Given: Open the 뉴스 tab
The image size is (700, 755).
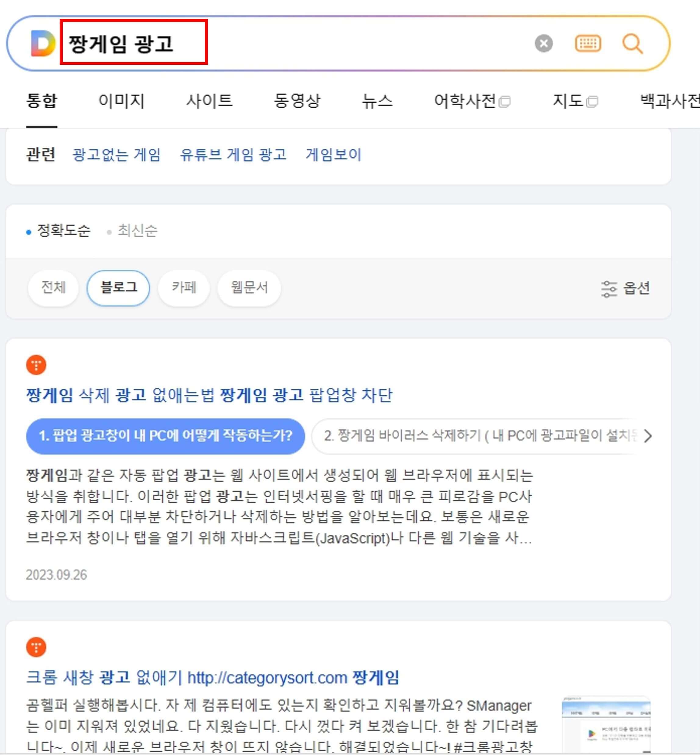Looking at the screenshot, I should point(377,101).
